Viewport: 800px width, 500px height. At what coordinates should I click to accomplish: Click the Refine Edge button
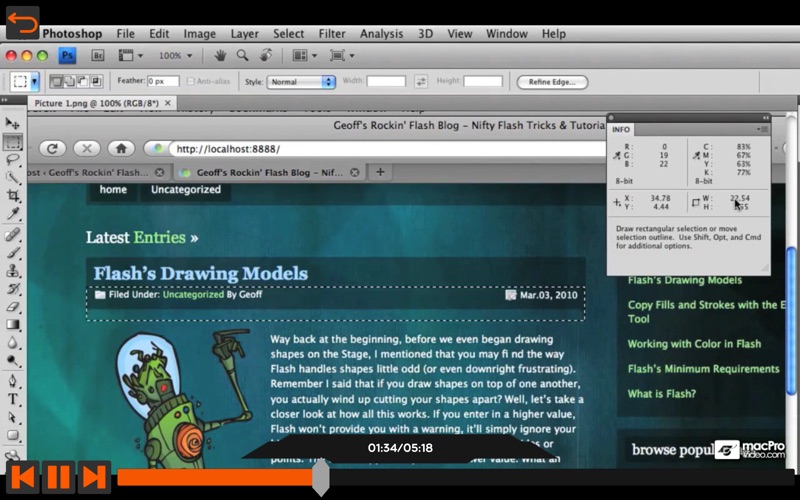pos(552,82)
